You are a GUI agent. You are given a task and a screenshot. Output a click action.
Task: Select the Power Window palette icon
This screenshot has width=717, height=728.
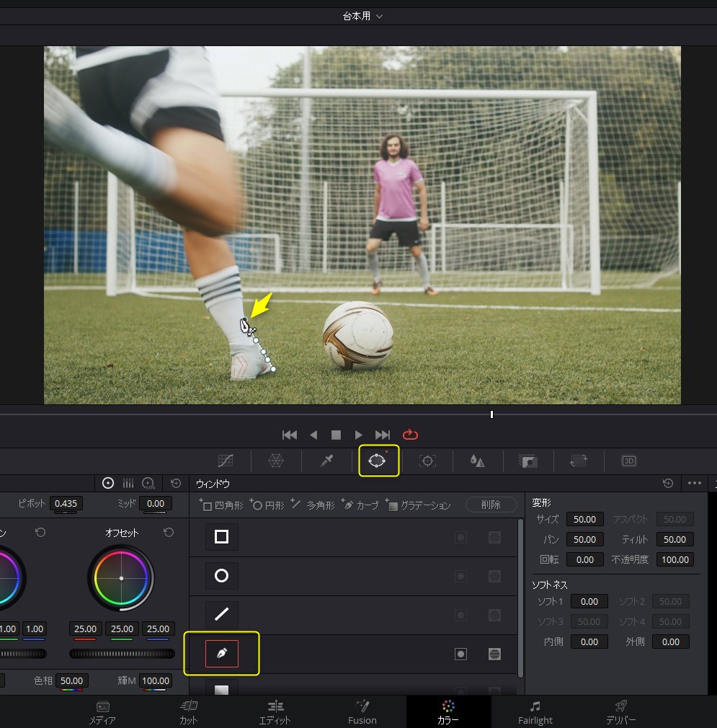point(378,461)
